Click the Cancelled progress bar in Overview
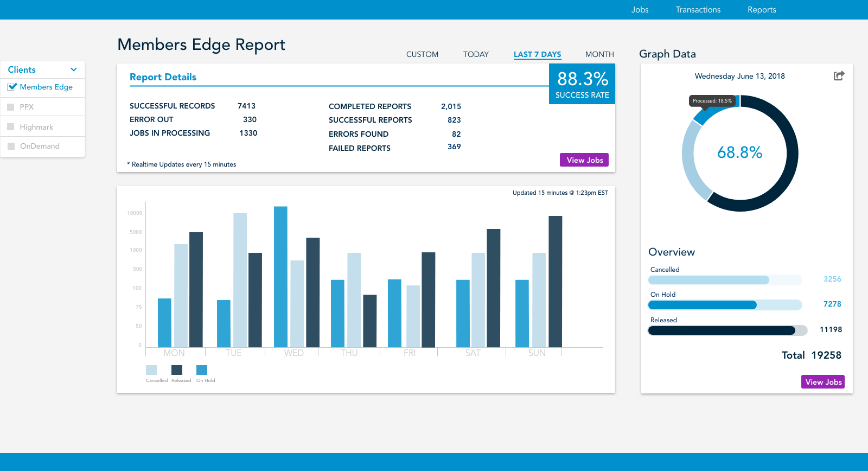The height and width of the screenshot is (471, 868). click(725, 280)
